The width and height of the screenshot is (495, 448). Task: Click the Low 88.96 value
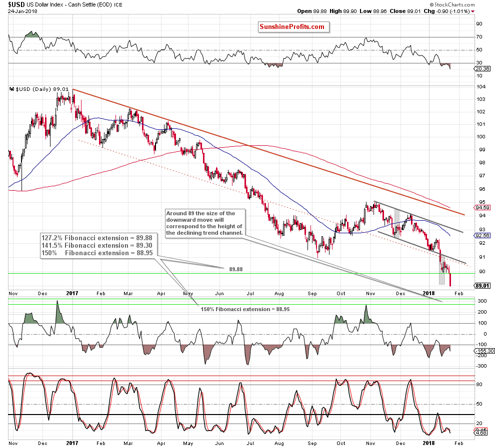[x=373, y=11]
